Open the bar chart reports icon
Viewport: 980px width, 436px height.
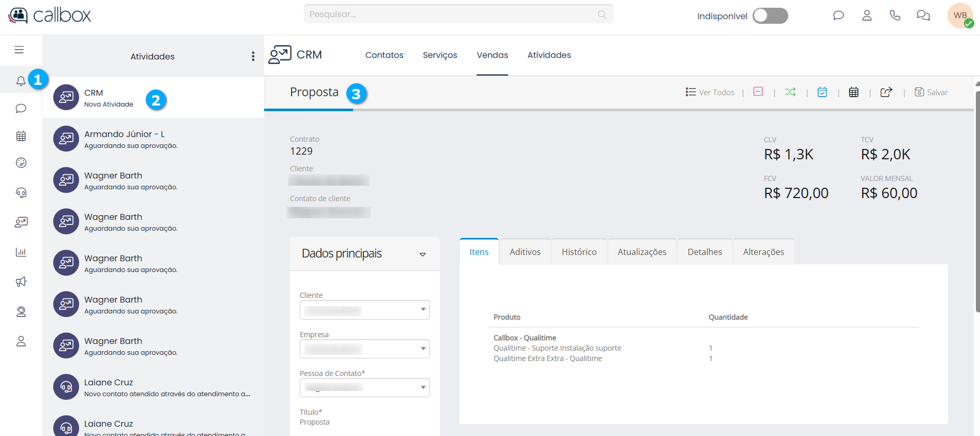click(21, 252)
